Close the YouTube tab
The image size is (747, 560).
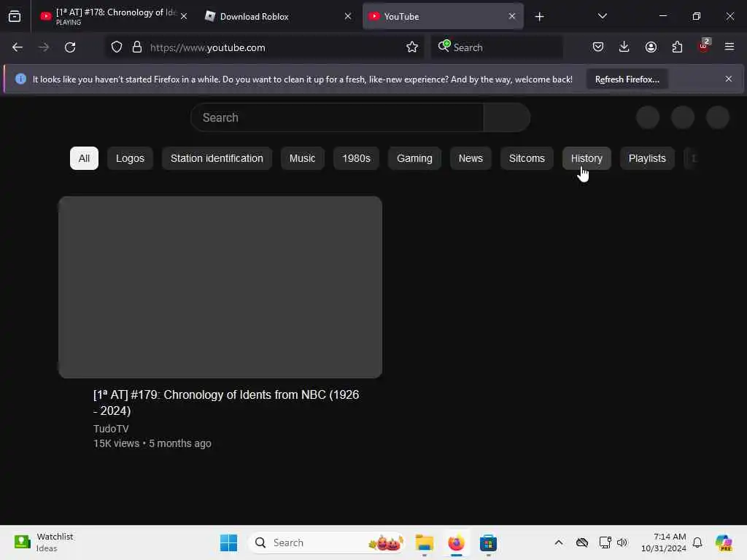pos(511,16)
